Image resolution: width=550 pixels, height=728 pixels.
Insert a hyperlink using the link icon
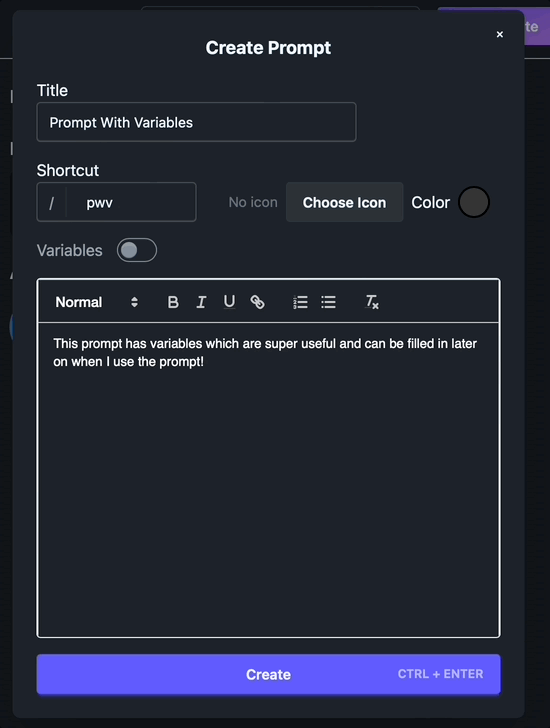[x=257, y=302]
